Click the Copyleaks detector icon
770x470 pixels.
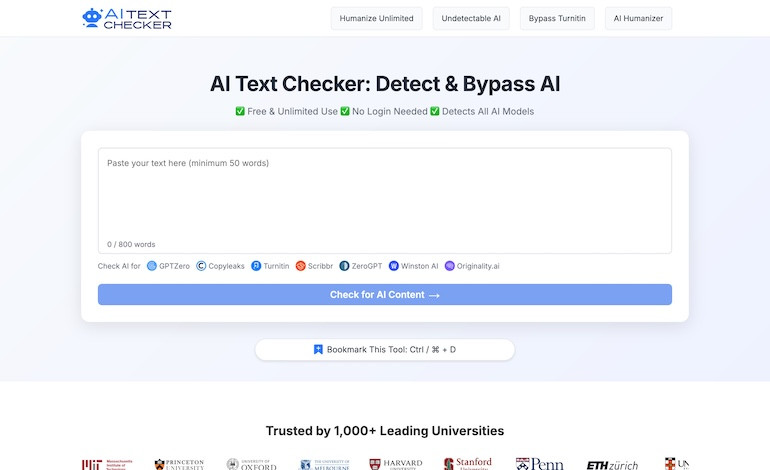201,266
